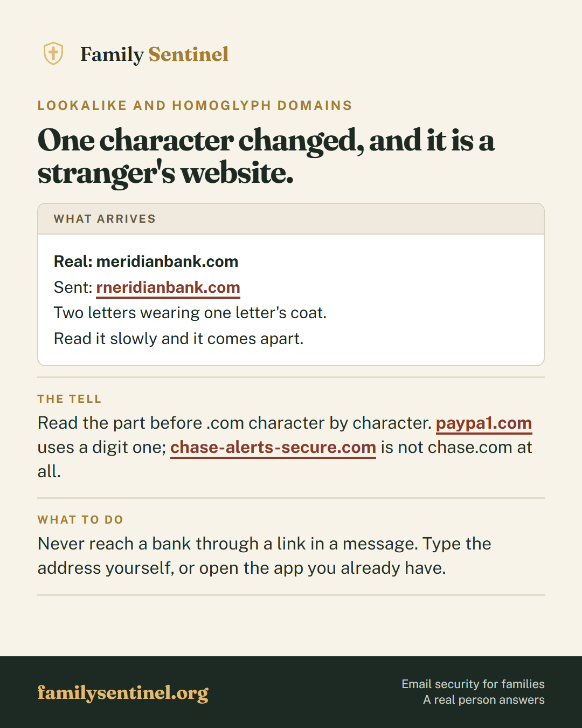Open the chase-alerts-secure.com link
Screen dimensions: 582x728
[273, 448]
